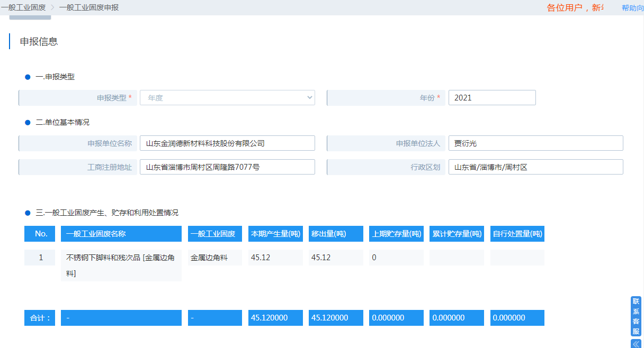Click the 上期贮存量 cell showing 0
The height and width of the screenshot is (348, 644).
pyautogui.click(x=396, y=257)
